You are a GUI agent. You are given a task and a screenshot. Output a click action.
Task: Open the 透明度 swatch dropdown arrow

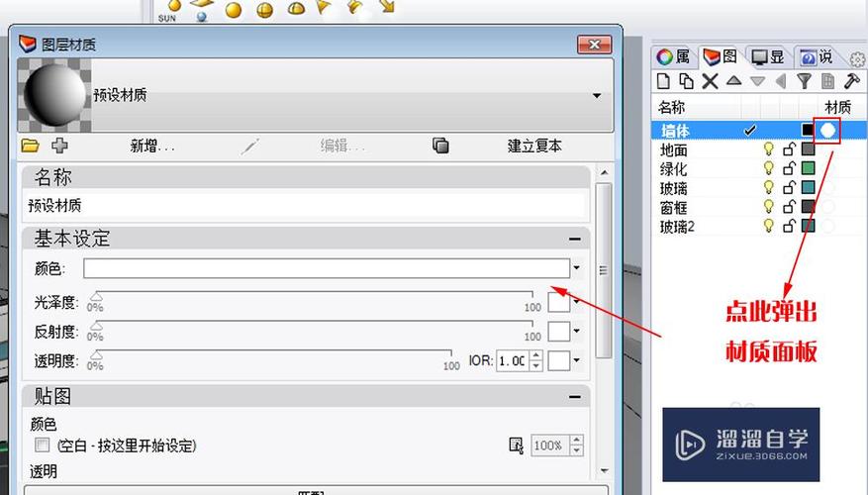[x=577, y=360]
